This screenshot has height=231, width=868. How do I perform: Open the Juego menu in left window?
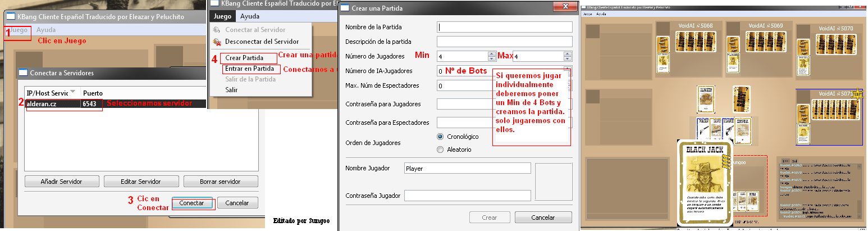pos(19,30)
